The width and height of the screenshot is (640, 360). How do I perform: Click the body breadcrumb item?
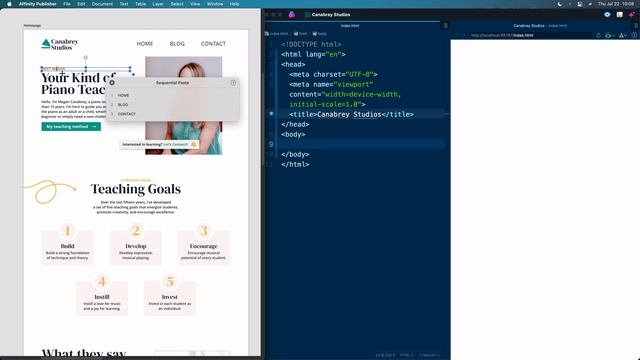tap(320, 34)
